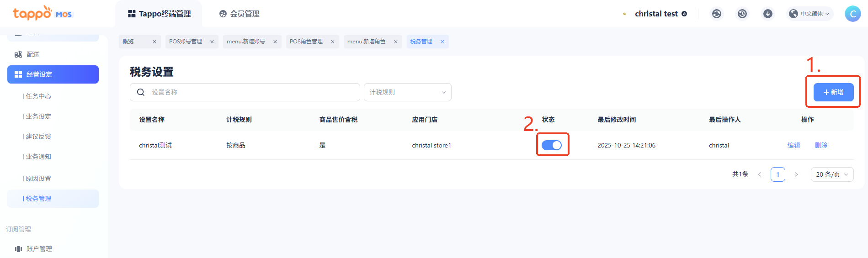Screen dimensions: 868x258
Task: Switch to the POS角色管理 tab
Action: point(306,42)
